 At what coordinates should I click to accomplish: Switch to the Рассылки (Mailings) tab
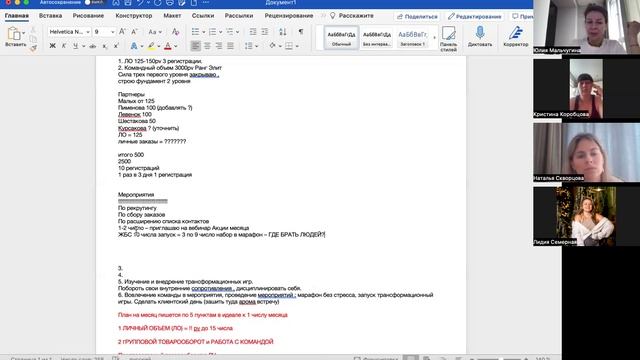point(239,16)
